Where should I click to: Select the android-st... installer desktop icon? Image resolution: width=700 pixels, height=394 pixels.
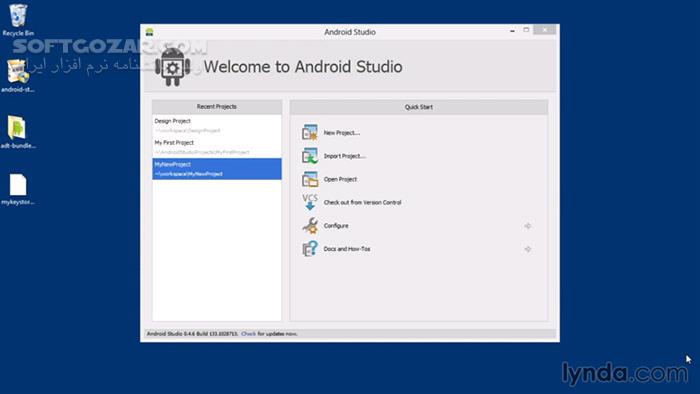click(18, 76)
